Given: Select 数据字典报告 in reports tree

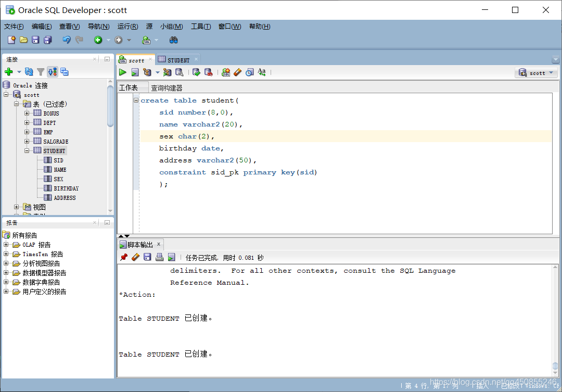Looking at the screenshot, I should pos(41,282).
